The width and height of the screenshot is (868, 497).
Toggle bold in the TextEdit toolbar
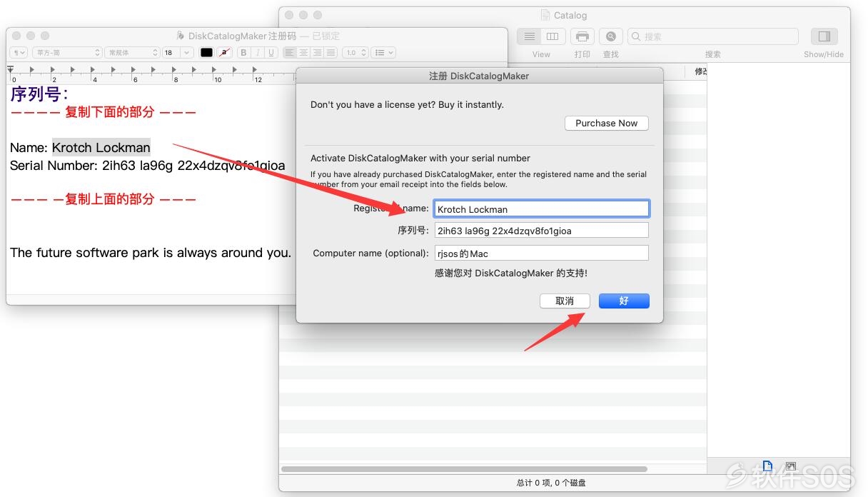[x=243, y=53]
